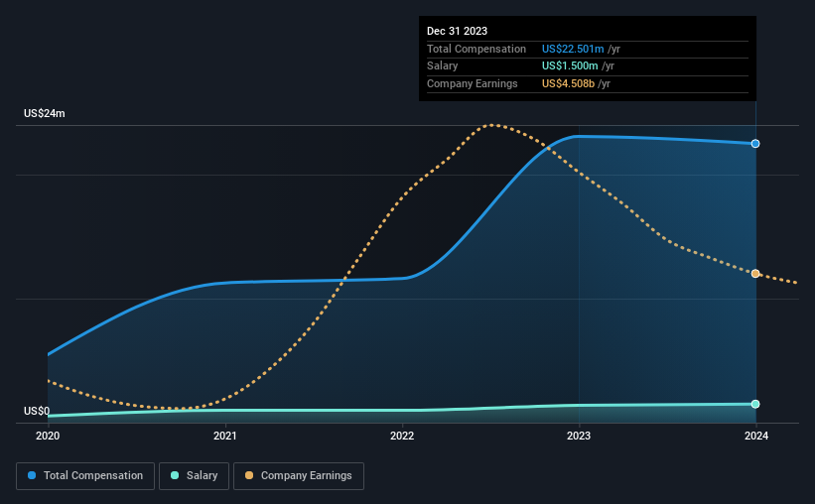Click the US$1.500m salary value in tooltip
The height and width of the screenshot is (504, 815).
570,66
